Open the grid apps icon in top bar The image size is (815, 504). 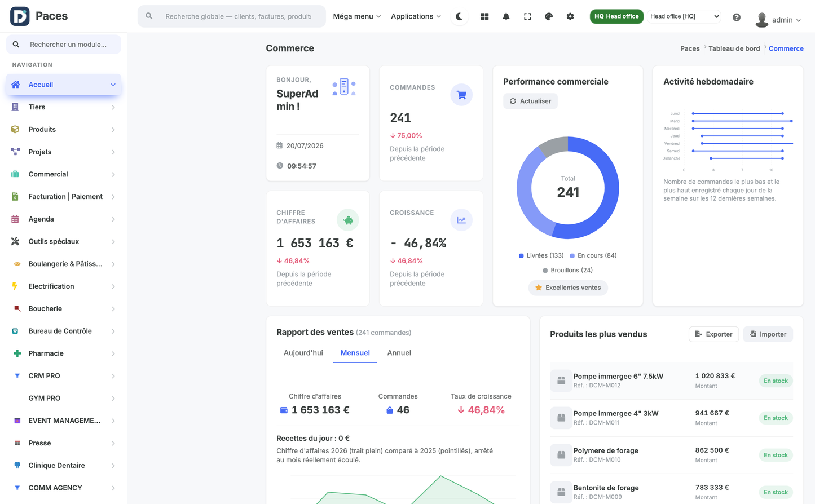tap(484, 16)
